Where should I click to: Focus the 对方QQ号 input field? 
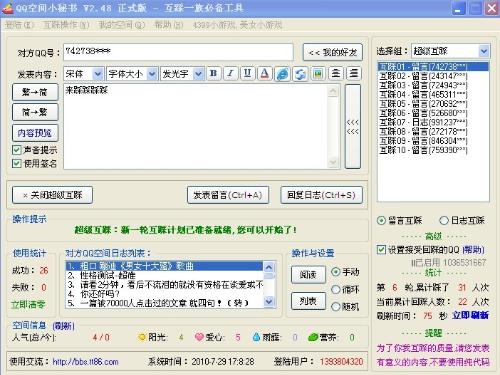(x=178, y=52)
